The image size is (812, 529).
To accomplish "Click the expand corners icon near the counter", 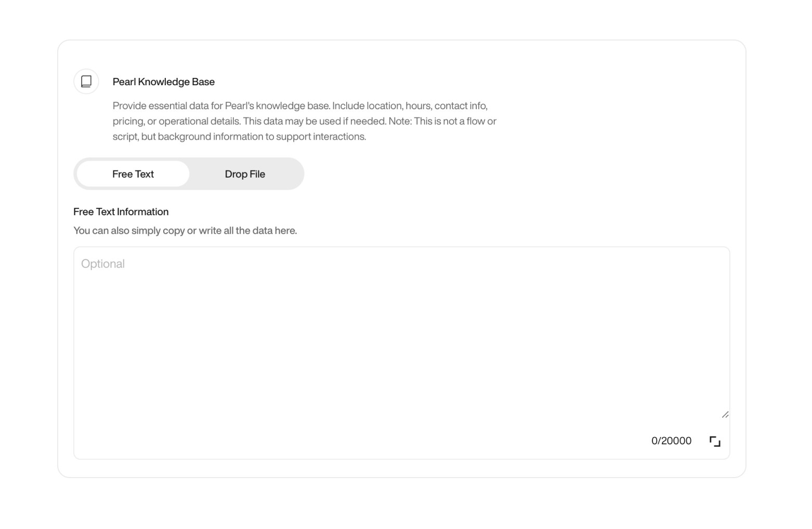I will [715, 441].
